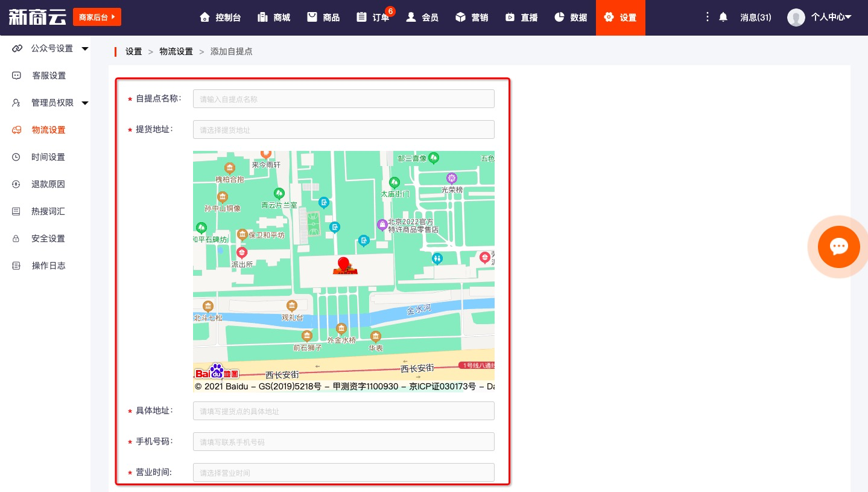Click the building icon beside 商城
868x492 pixels.
click(262, 17)
